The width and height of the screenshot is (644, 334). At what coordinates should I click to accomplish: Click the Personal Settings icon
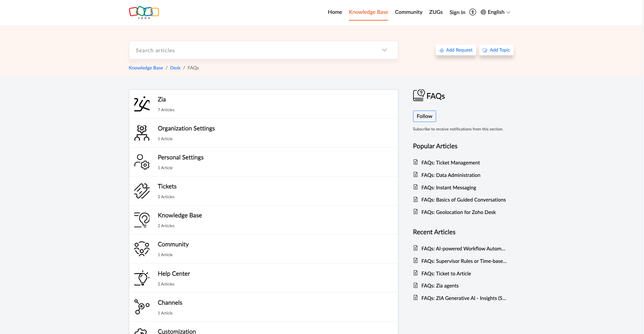coord(142,162)
